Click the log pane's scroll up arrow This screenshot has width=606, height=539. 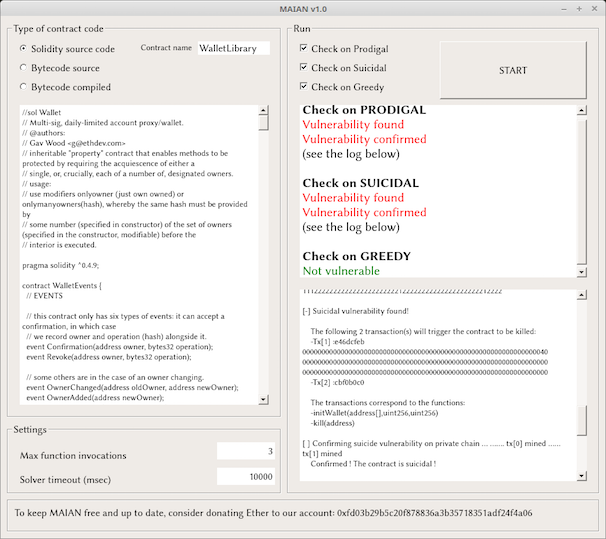click(x=582, y=295)
